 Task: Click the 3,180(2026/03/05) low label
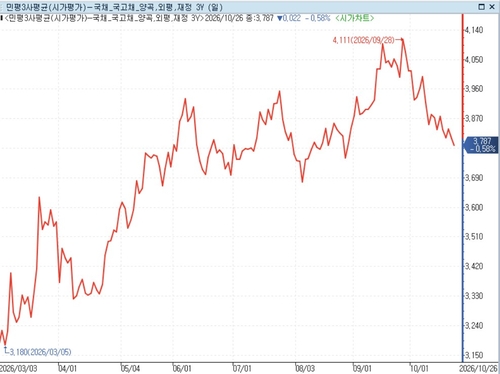tap(40, 352)
